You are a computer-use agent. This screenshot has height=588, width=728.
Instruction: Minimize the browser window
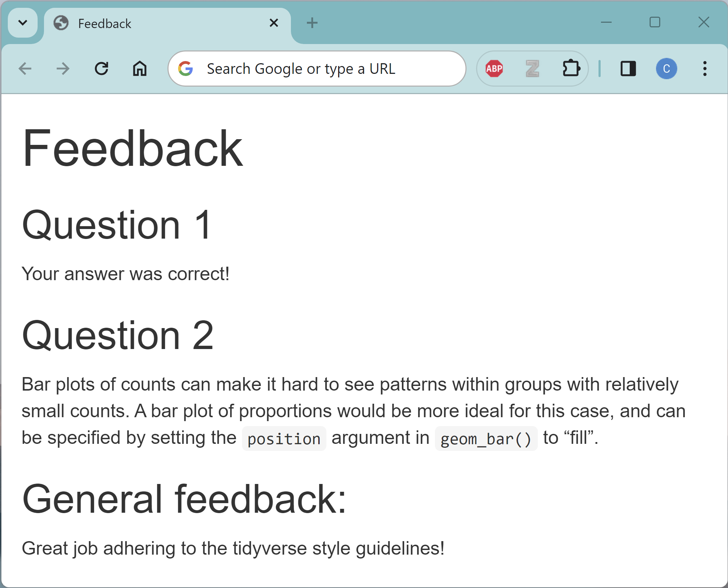click(x=606, y=22)
